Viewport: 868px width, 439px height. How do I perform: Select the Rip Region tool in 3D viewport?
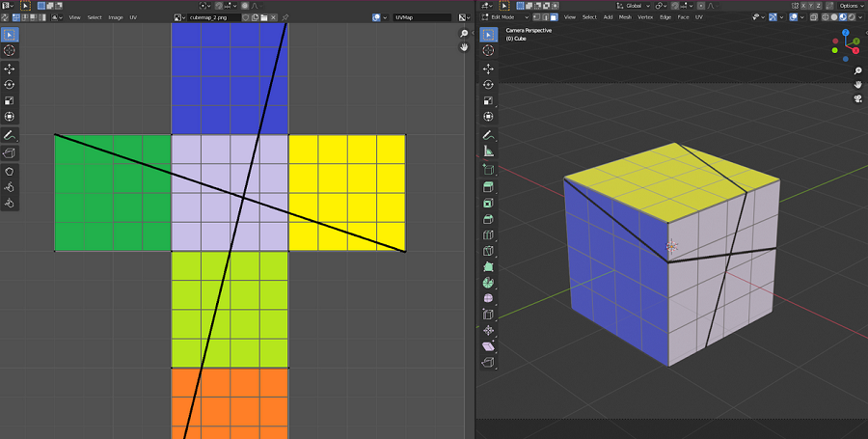488,363
